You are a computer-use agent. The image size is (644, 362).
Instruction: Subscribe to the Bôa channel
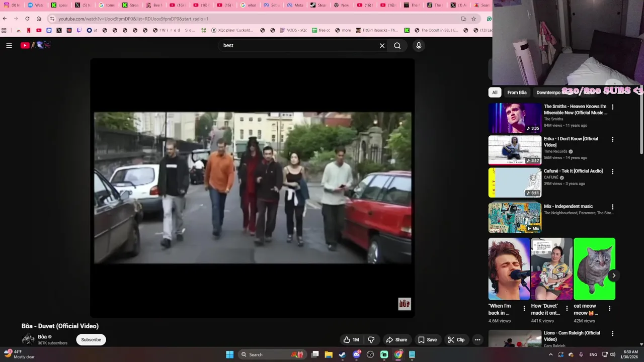pos(91,339)
